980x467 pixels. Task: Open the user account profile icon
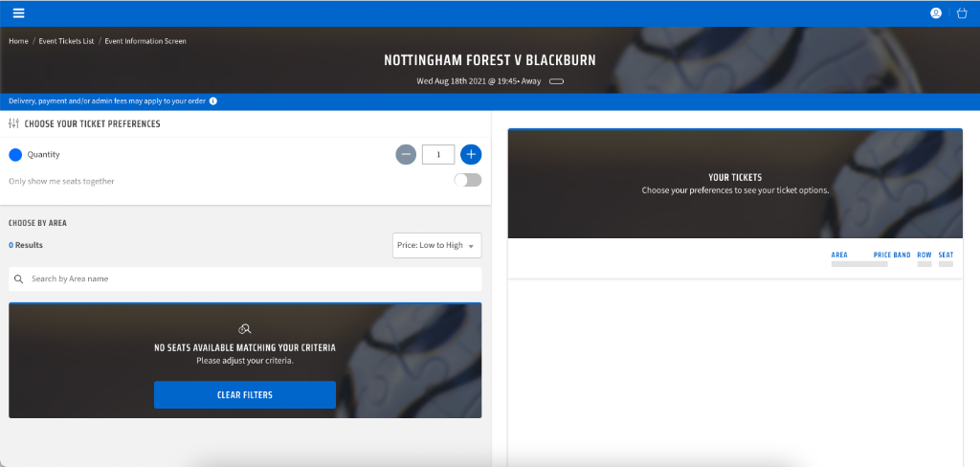pos(936,13)
